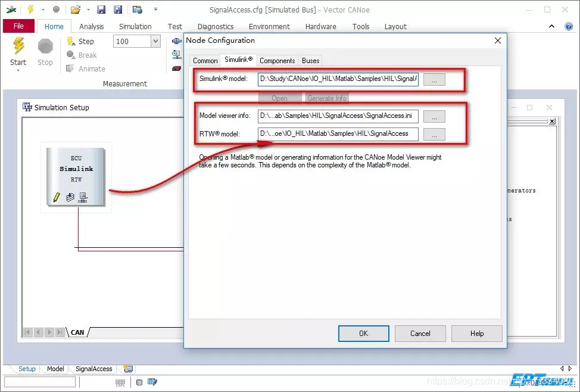Click the Generate Info button
The width and height of the screenshot is (580, 392).
[x=327, y=98]
